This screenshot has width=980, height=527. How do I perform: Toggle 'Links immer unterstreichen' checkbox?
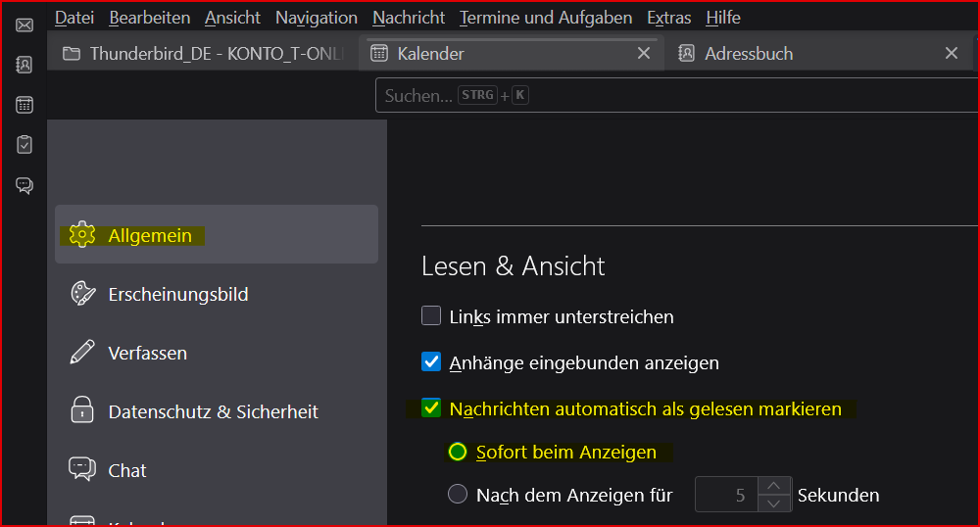tap(431, 316)
